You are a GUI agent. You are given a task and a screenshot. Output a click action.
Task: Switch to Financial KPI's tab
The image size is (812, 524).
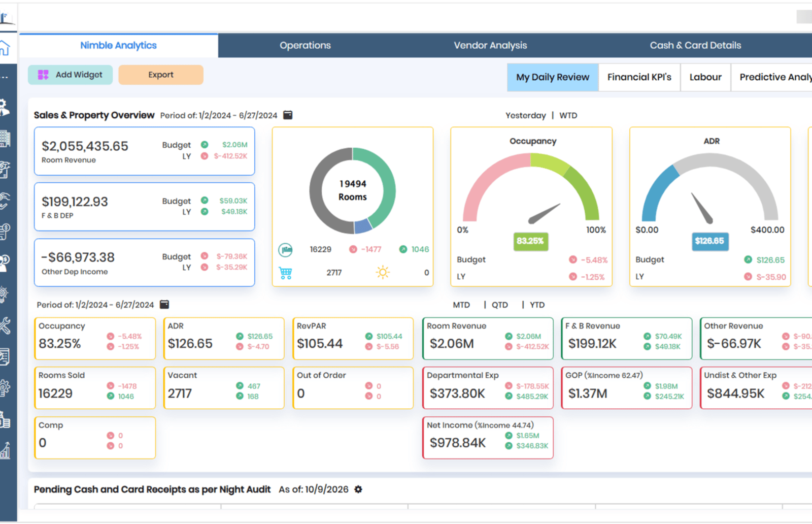pyautogui.click(x=639, y=77)
